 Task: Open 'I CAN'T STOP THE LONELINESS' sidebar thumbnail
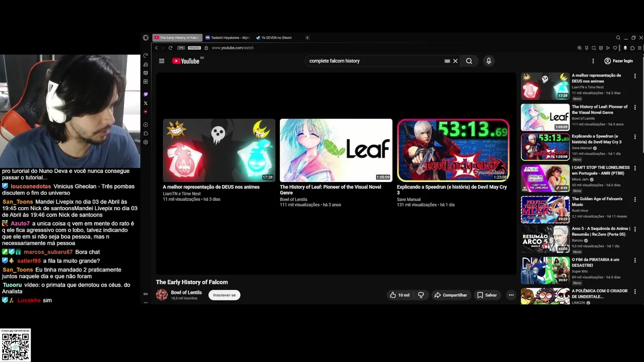point(545,178)
